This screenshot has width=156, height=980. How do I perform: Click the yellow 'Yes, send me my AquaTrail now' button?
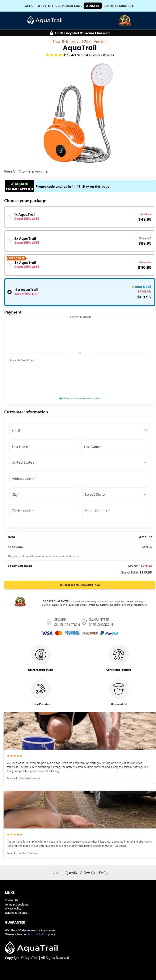80,585
